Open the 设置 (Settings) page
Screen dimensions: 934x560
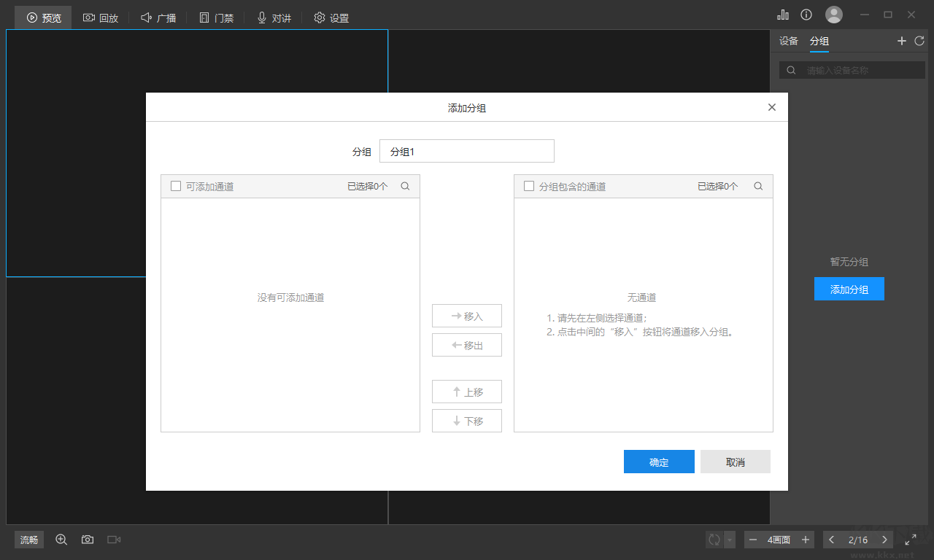331,17
